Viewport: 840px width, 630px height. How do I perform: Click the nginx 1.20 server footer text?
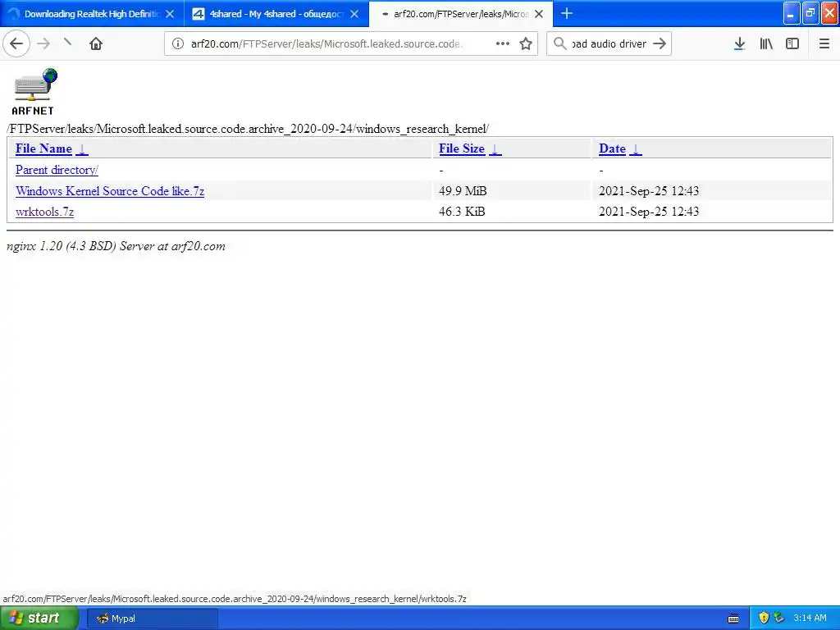click(x=116, y=246)
